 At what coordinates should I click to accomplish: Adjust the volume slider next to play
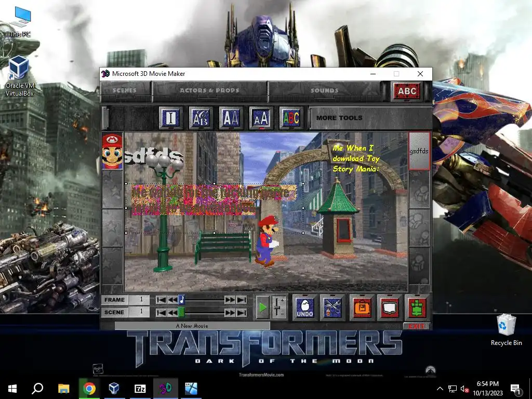pyautogui.click(x=278, y=308)
